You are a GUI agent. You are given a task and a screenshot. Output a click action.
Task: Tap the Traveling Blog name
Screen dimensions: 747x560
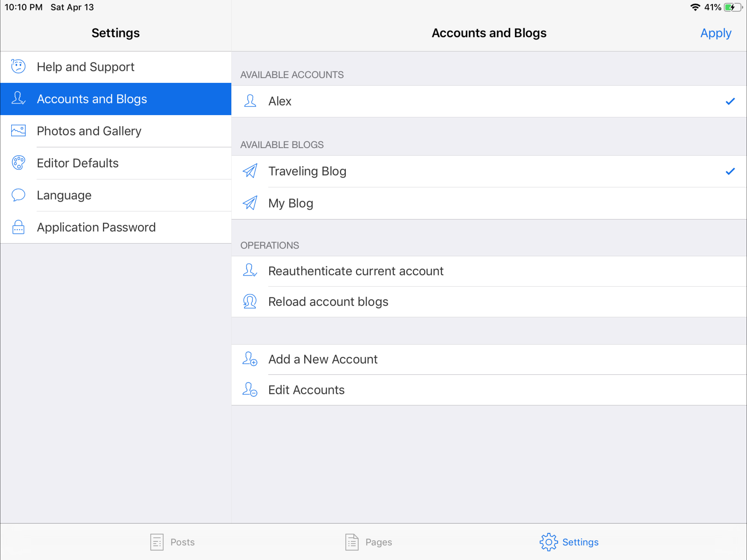pos(307,171)
